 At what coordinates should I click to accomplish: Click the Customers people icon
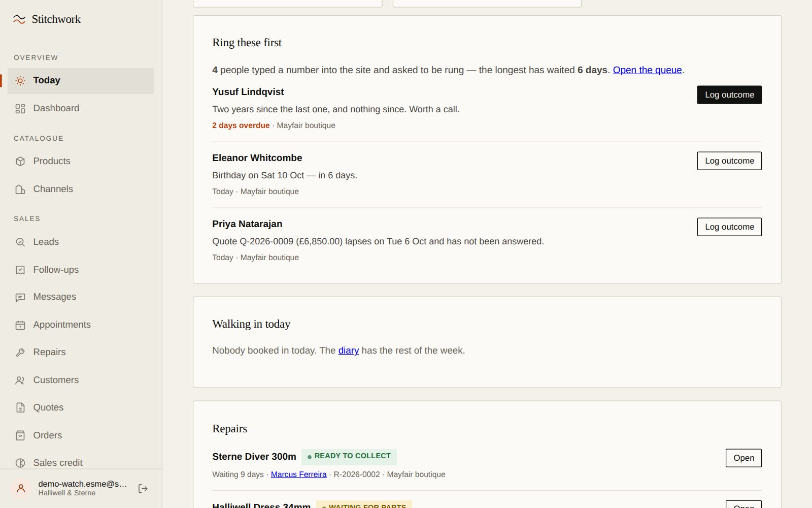coord(20,380)
